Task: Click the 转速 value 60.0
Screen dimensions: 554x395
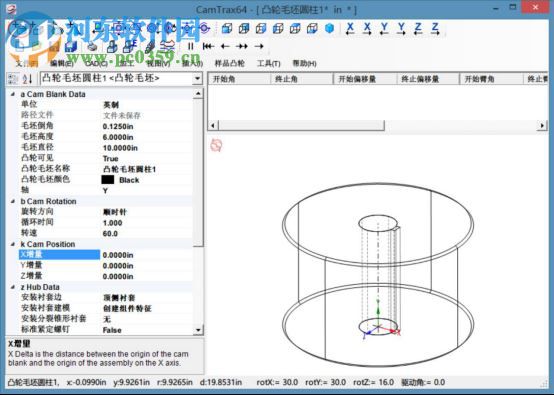Action: (x=110, y=234)
